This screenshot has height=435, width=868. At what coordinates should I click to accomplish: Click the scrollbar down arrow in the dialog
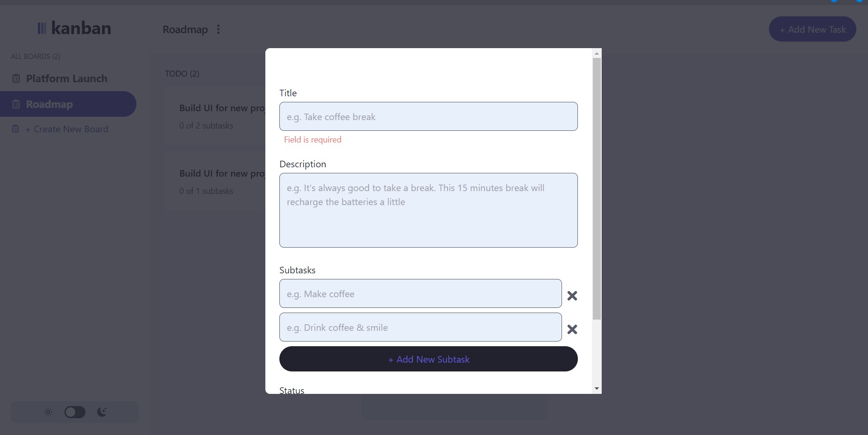pyautogui.click(x=597, y=388)
